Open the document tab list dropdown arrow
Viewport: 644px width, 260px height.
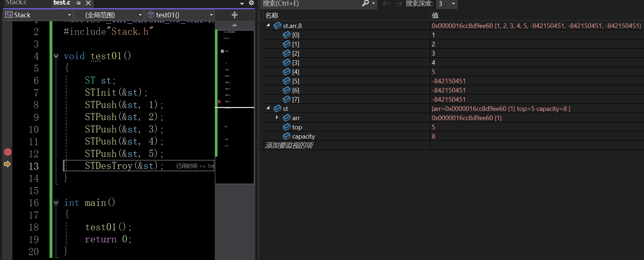click(x=242, y=4)
